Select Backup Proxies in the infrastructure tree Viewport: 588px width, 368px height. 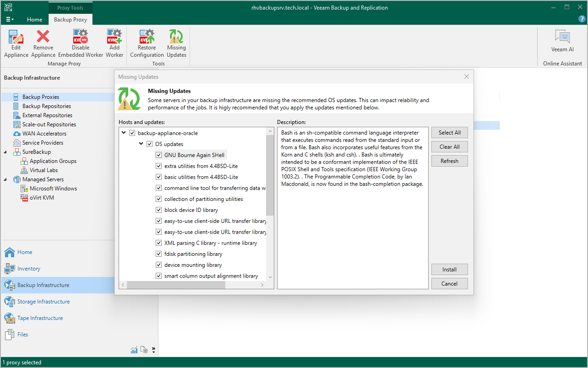41,97
